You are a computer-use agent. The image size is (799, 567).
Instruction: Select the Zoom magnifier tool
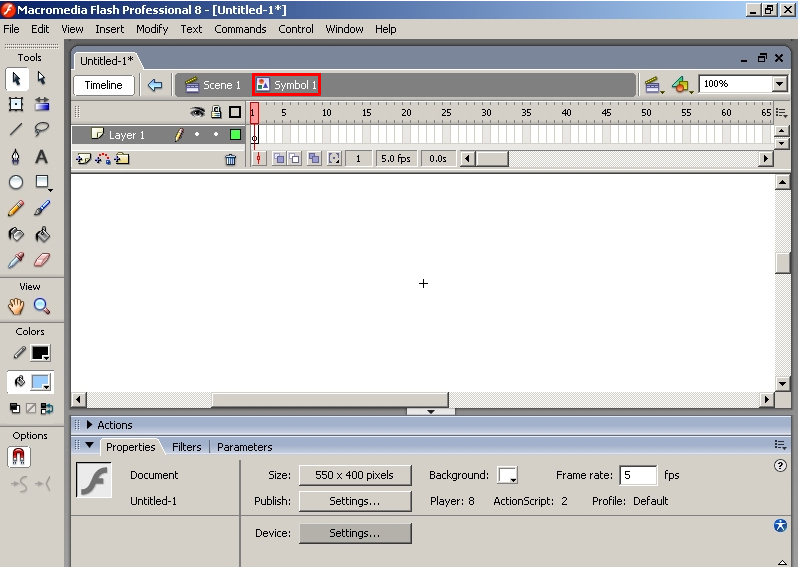point(42,306)
